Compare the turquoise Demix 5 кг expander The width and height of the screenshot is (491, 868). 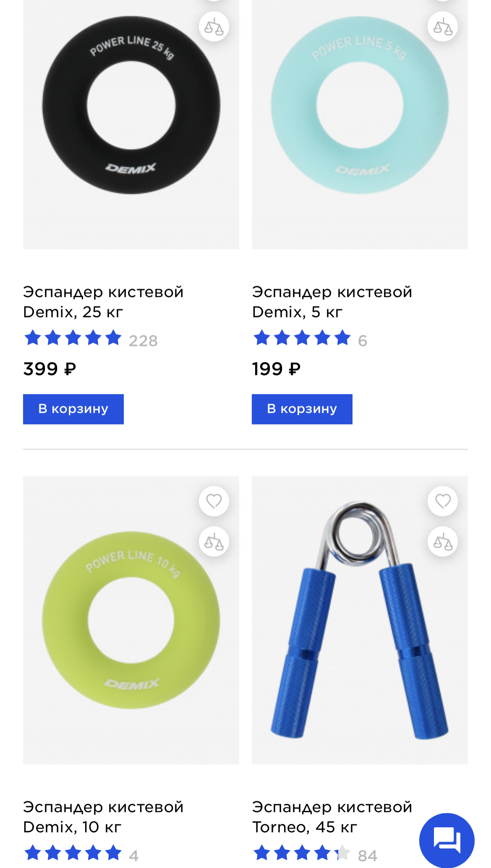tap(443, 27)
